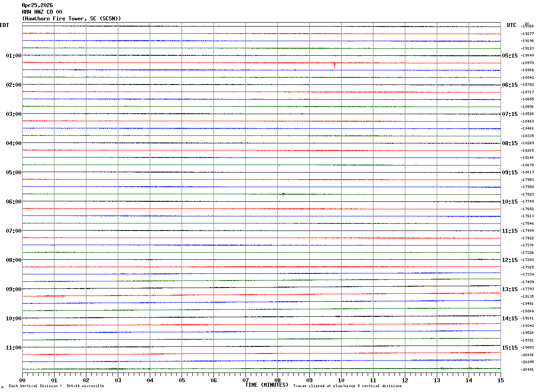Click the 15:15 UTC time label
Screen dimensions: 536x392
coord(509,348)
